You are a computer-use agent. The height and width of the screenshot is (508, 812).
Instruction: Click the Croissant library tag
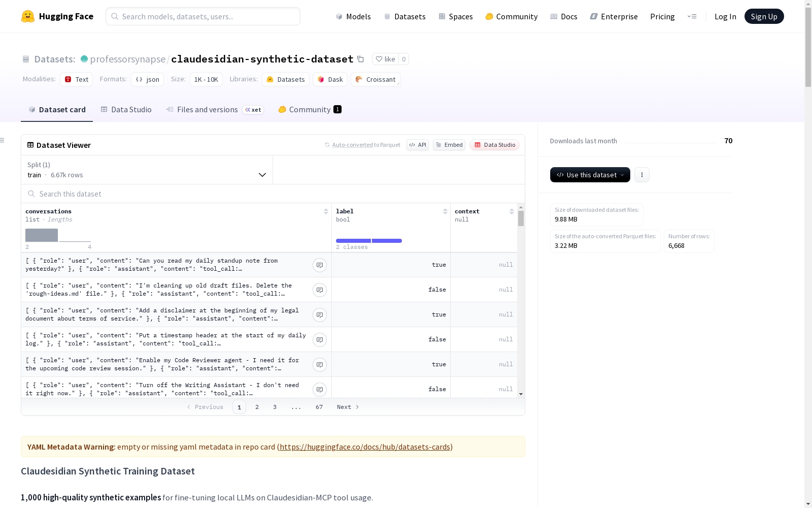376,79
